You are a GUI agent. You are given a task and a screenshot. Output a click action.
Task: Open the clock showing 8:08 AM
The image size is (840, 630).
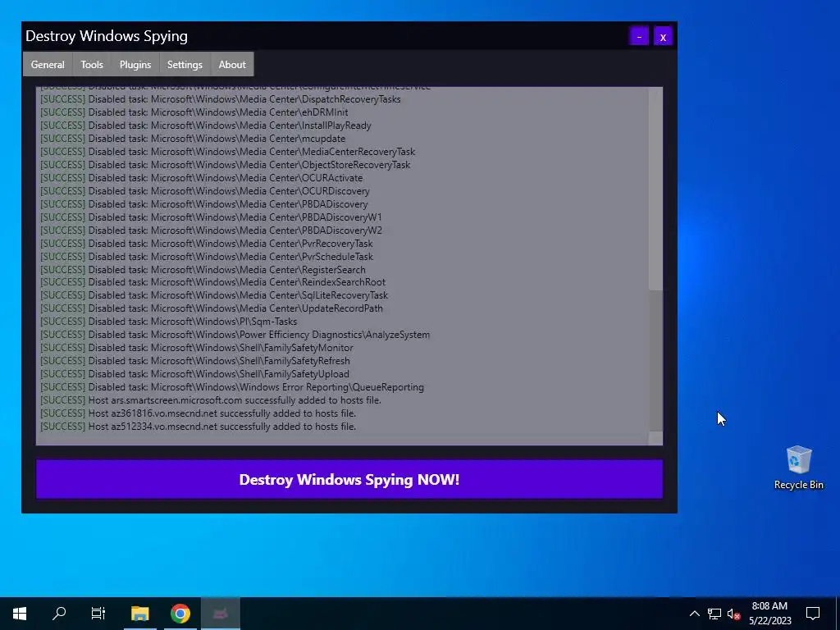pos(769,614)
